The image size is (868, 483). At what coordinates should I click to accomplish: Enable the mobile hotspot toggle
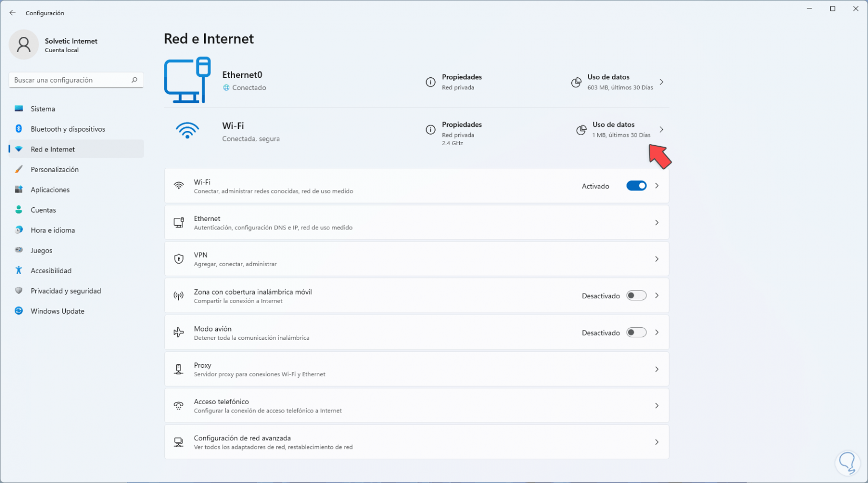[x=636, y=296]
